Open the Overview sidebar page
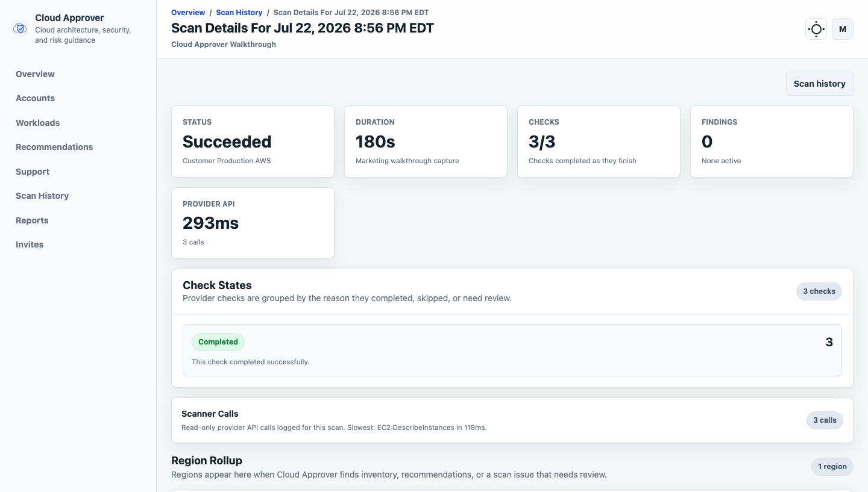The height and width of the screenshot is (492, 868). click(35, 74)
